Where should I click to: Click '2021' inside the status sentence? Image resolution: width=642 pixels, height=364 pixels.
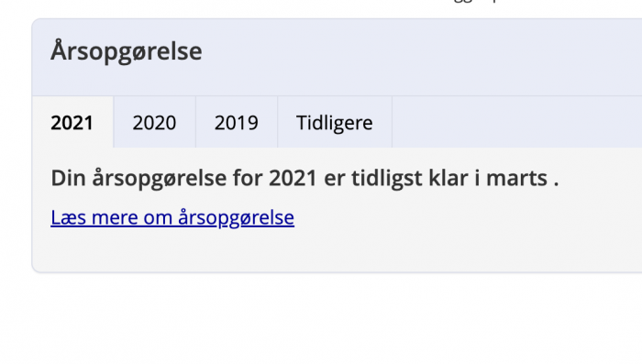(293, 178)
